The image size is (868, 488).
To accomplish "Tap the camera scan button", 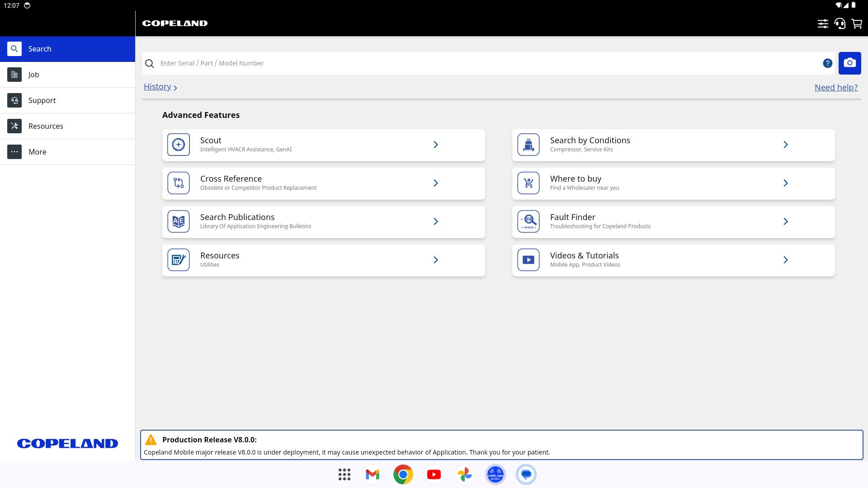I will point(849,63).
